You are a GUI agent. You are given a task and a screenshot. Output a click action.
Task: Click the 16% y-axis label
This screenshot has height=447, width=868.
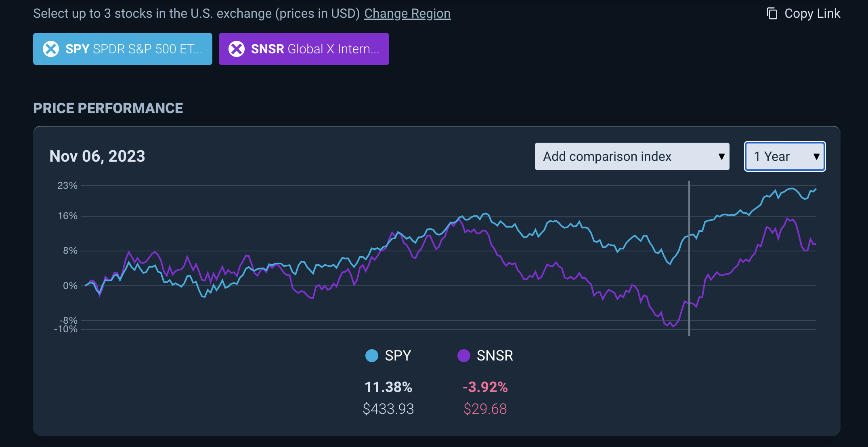[67, 216]
